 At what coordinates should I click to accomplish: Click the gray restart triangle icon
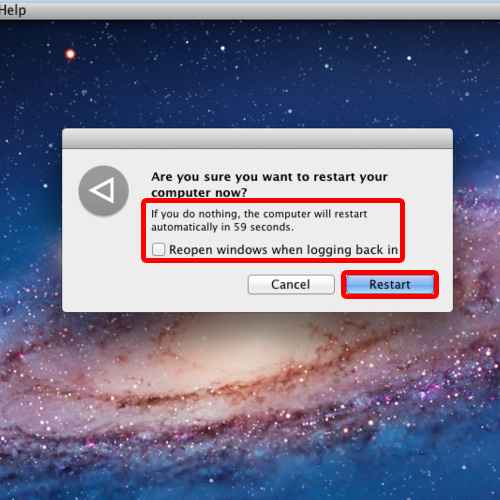tap(104, 190)
